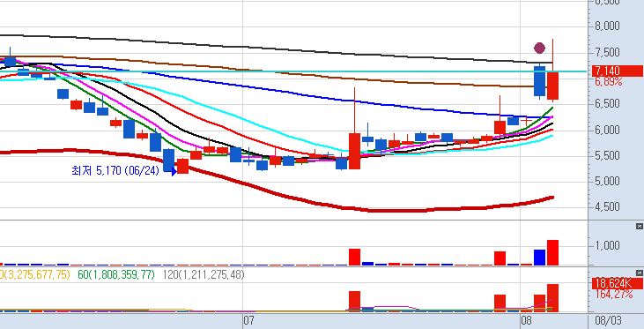Select the current price tag 7,140
The height and width of the screenshot is (329, 644).
(x=617, y=71)
